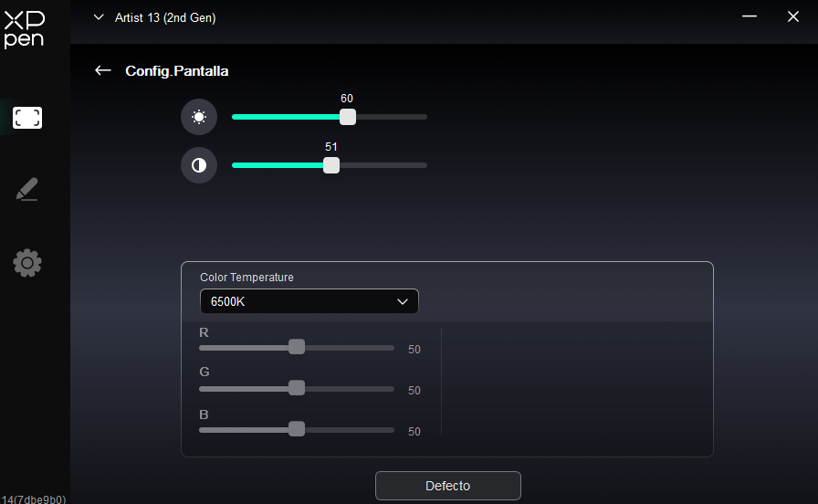Select the Artist 13 (2nd Gen) device name

tap(165, 17)
